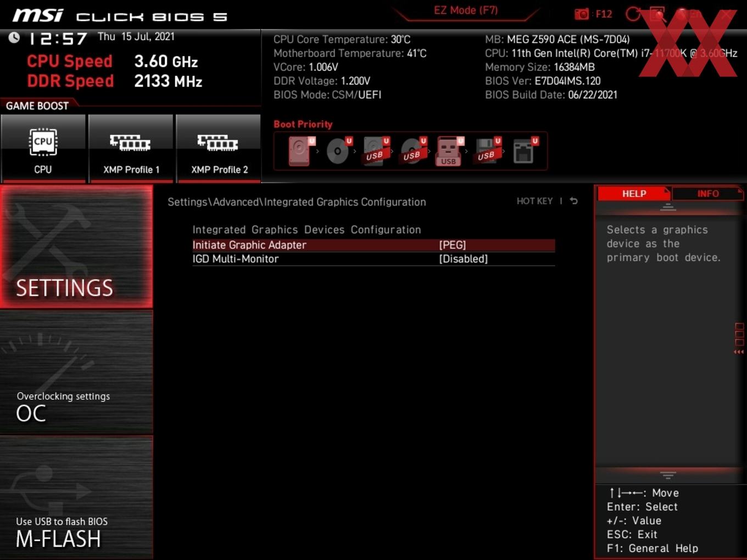Open the BIOS search magnifier icon
Image resolution: width=747 pixels, height=560 pixels.
click(x=657, y=14)
